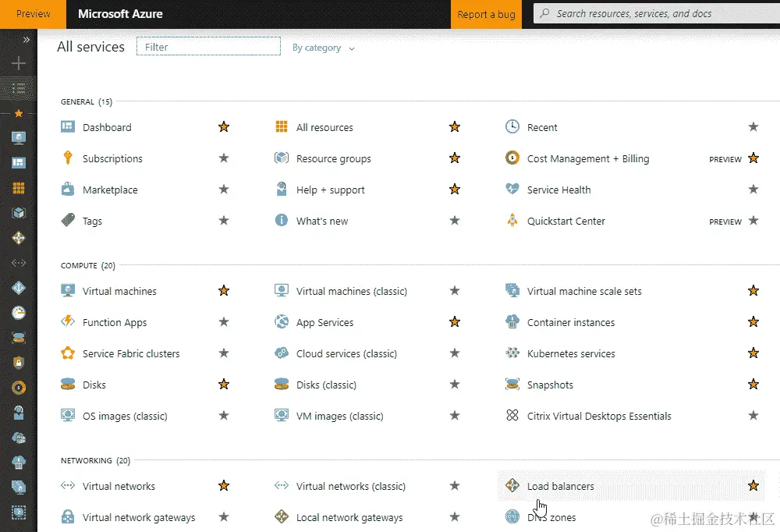The width and height of the screenshot is (780, 532).
Task: Toggle the All resources favorite star
Action: point(455,127)
